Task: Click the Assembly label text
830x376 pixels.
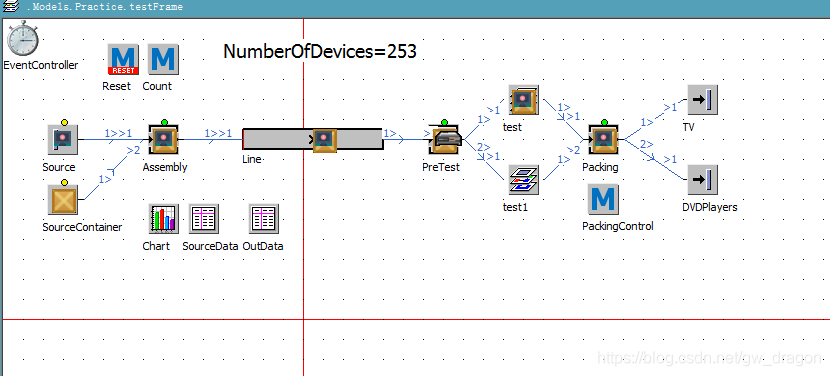Action: coord(165,167)
